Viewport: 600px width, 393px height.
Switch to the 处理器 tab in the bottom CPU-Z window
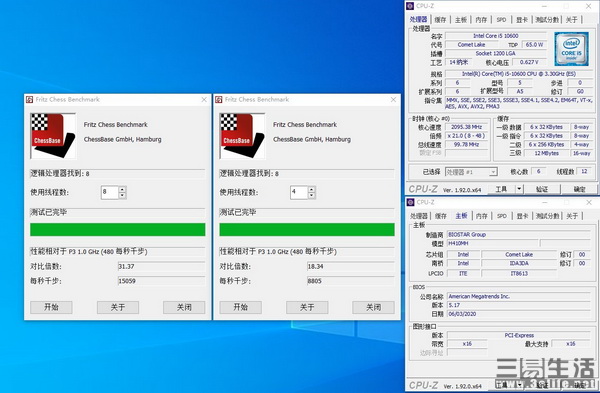(x=419, y=216)
